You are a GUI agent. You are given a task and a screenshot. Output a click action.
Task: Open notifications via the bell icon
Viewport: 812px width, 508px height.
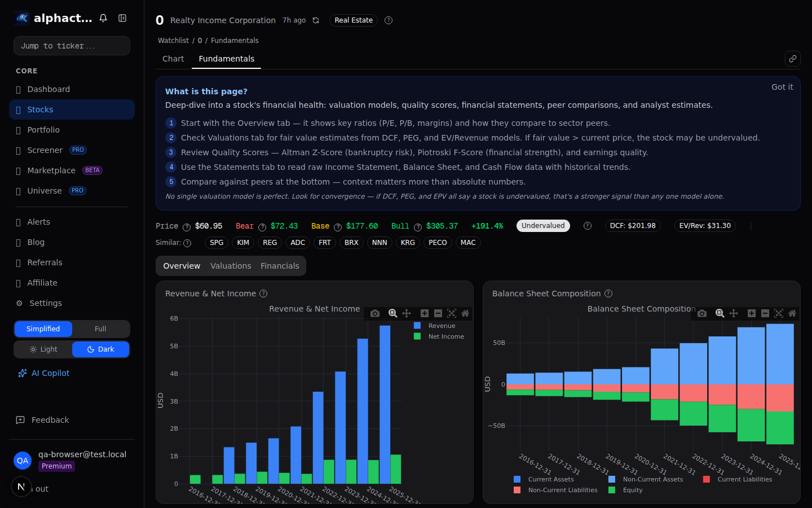pyautogui.click(x=103, y=17)
